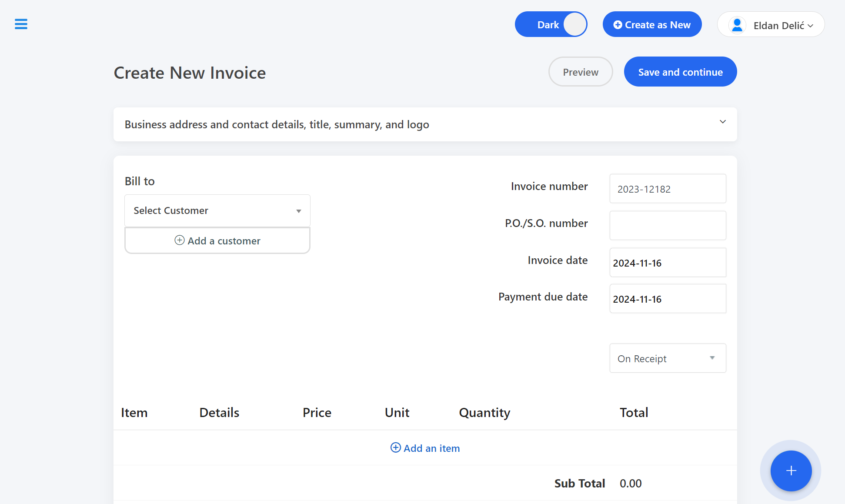Image resolution: width=845 pixels, height=504 pixels.
Task: Open the Select Customer dropdown
Action: 217,210
